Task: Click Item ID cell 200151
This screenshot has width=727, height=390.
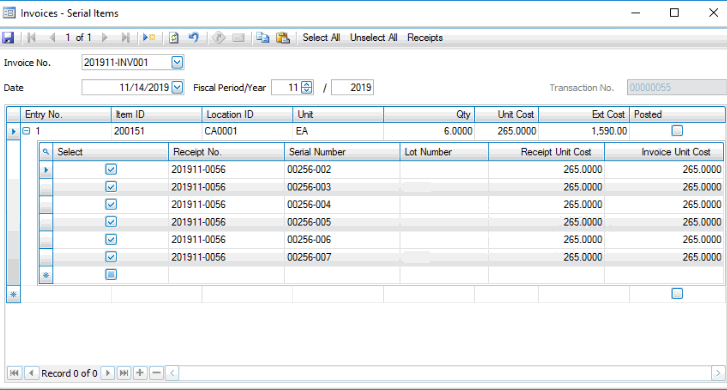Action: [x=157, y=131]
